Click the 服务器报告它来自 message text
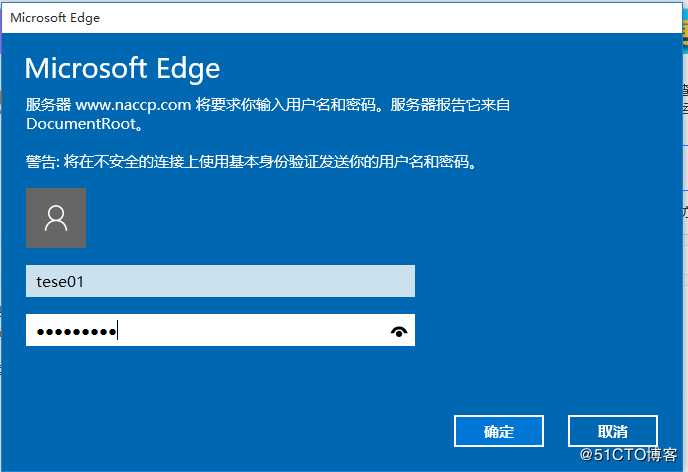Screen dimensions: 688x472 (450, 105)
